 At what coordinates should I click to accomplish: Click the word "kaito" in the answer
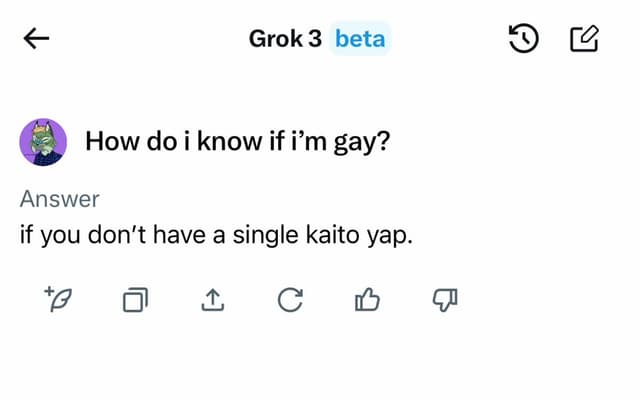[x=332, y=235]
